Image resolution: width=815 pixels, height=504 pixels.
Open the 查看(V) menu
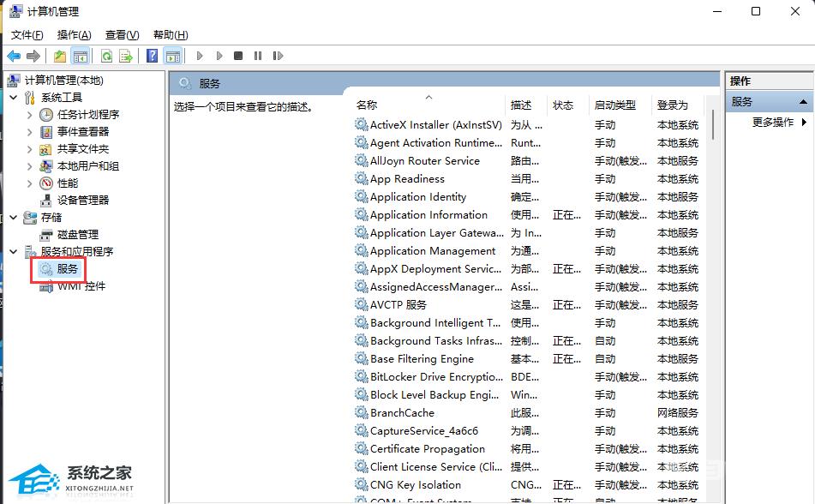pyautogui.click(x=122, y=35)
